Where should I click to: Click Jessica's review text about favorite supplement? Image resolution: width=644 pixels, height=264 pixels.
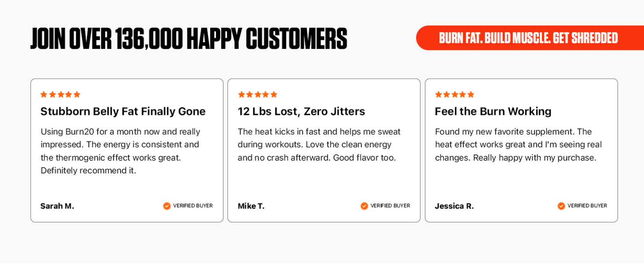tap(518, 144)
